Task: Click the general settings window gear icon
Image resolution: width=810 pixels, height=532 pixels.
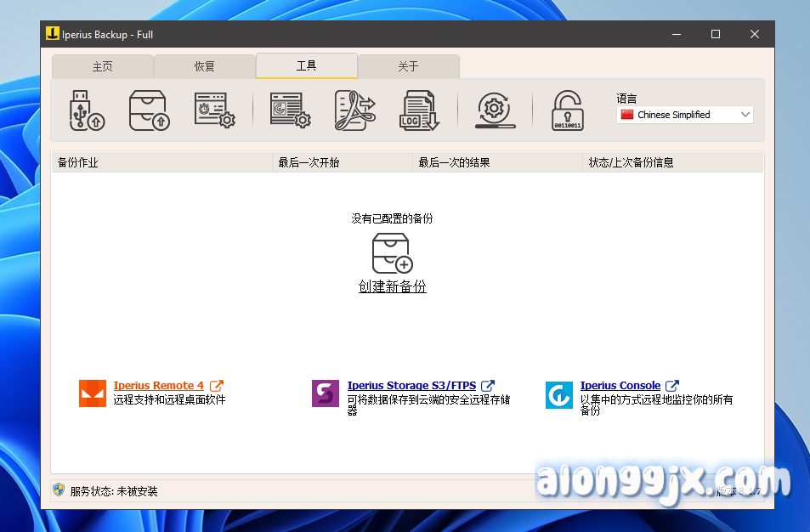Action: pos(290,110)
